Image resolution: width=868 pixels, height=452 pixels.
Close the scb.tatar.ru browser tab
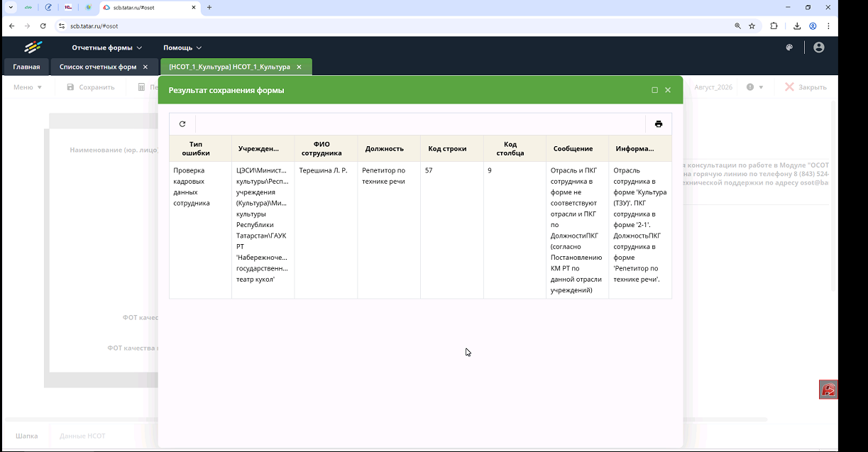193,7
